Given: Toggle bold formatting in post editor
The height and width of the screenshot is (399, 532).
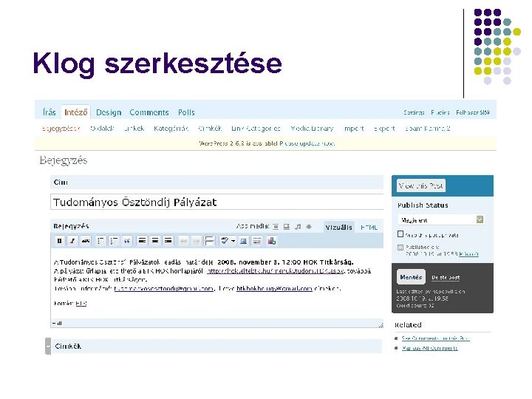Looking at the screenshot, I should [x=59, y=241].
